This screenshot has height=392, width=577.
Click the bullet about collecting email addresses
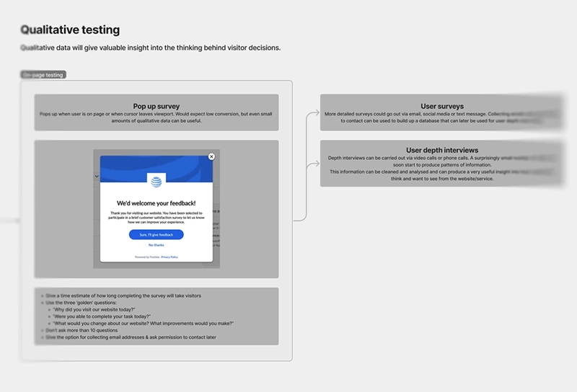(131, 337)
